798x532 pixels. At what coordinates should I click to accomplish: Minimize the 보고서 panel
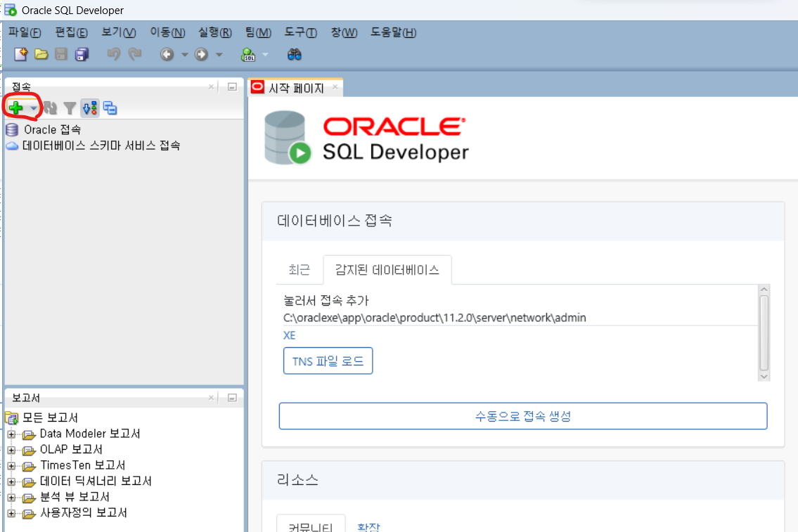(232, 398)
